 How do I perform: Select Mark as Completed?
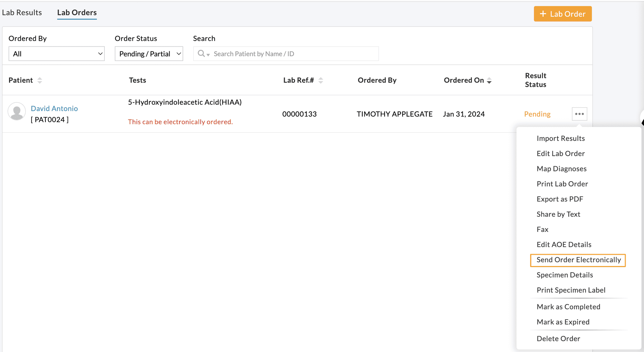click(568, 307)
